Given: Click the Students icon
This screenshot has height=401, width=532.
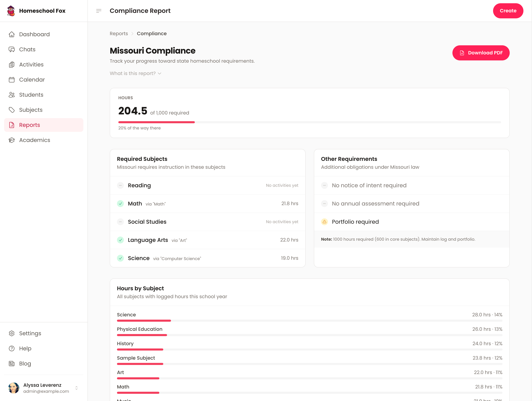Looking at the screenshot, I should point(12,95).
